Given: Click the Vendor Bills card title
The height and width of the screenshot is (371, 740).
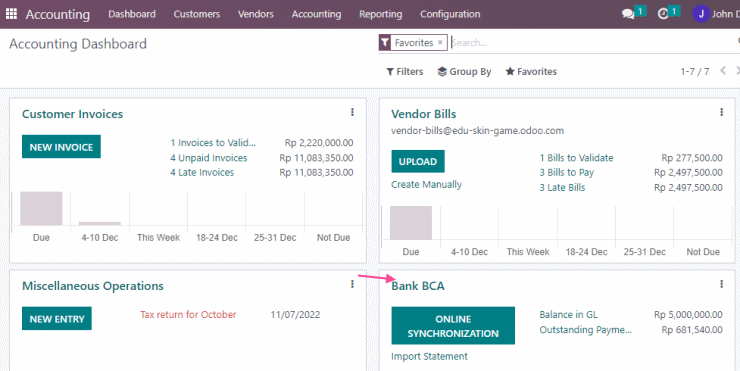Looking at the screenshot, I should tap(424, 114).
